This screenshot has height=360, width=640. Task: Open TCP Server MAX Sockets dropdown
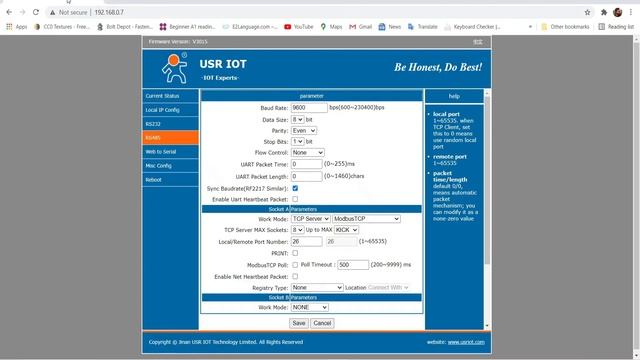click(297, 230)
